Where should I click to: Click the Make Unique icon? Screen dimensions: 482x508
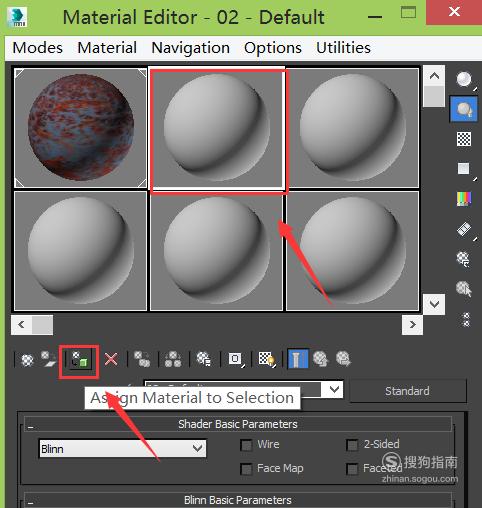[x=173, y=359]
